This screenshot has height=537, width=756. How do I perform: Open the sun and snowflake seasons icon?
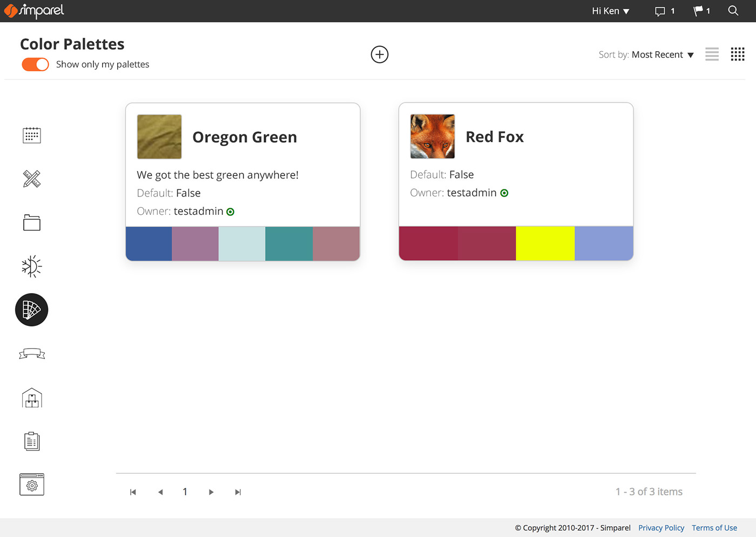32,266
